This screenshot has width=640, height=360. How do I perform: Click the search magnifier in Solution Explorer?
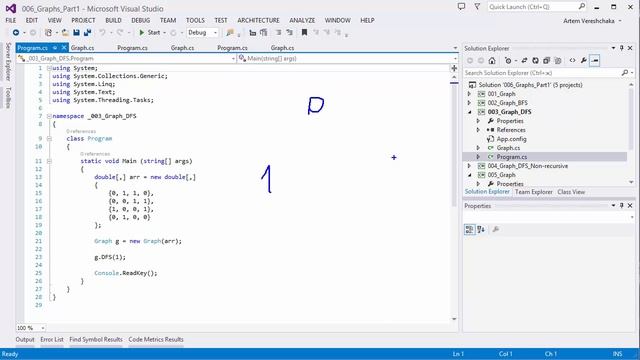pos(624,73)
